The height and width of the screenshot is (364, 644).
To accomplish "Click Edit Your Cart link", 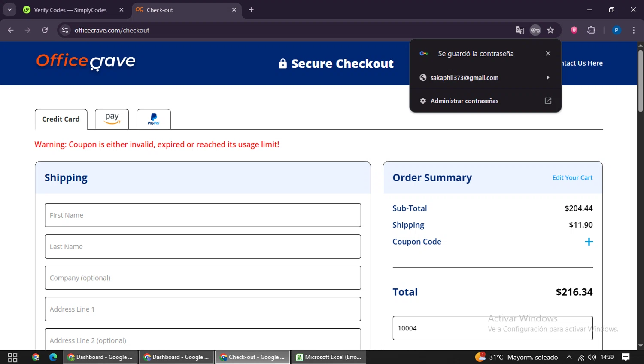I will 572,178.
